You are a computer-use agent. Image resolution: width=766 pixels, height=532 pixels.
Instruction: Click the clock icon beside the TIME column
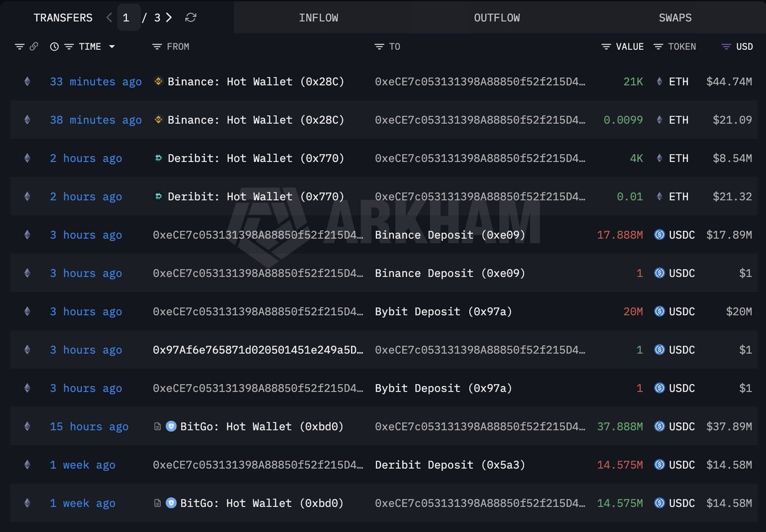coord(54,46)
